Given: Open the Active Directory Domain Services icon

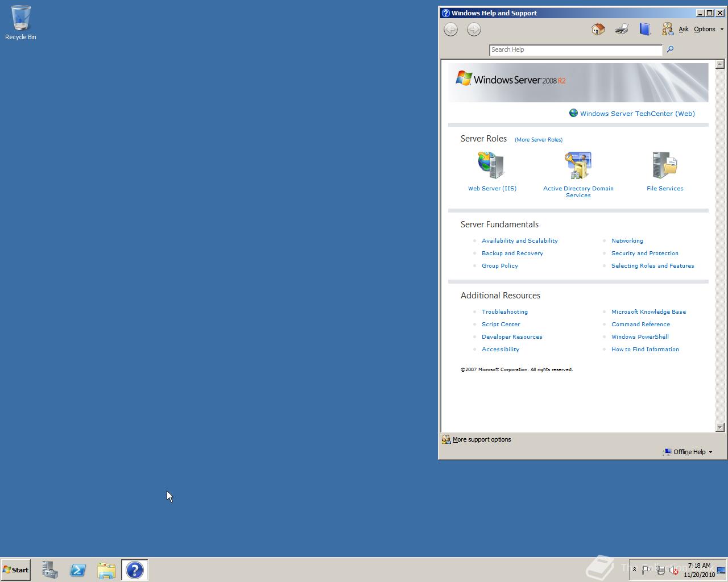Looking at the screenshot, I should click(x=578, y=165).
